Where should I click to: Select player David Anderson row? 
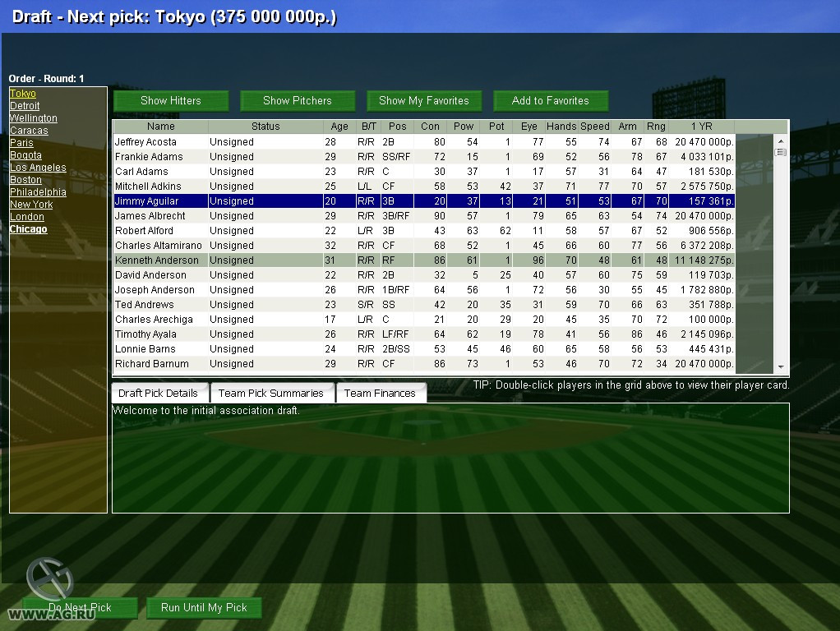(424, 274)
